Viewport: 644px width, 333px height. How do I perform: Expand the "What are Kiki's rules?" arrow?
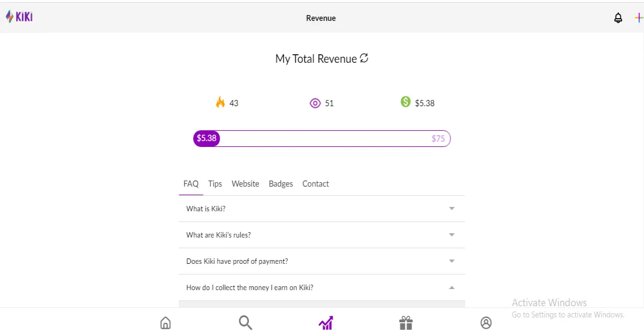[452, 235]
